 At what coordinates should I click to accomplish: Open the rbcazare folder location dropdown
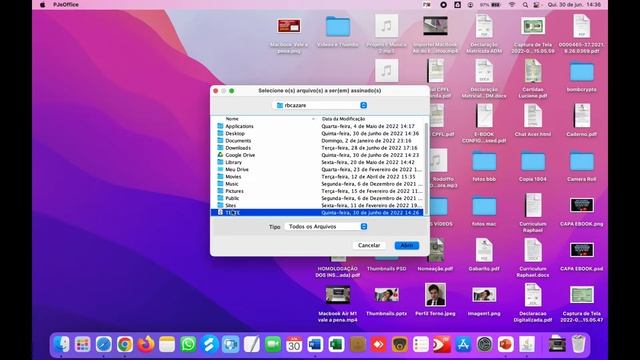point(320,105)
